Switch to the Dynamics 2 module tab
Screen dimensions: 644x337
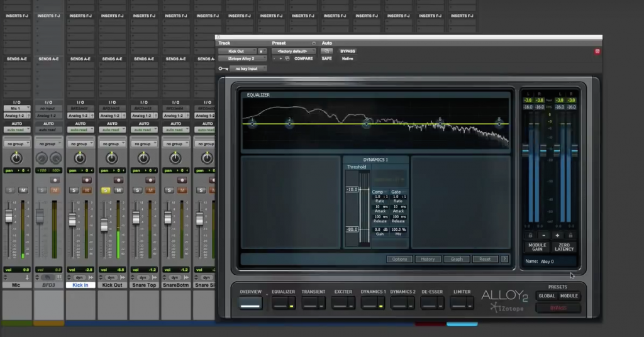(x=402, y=303)
